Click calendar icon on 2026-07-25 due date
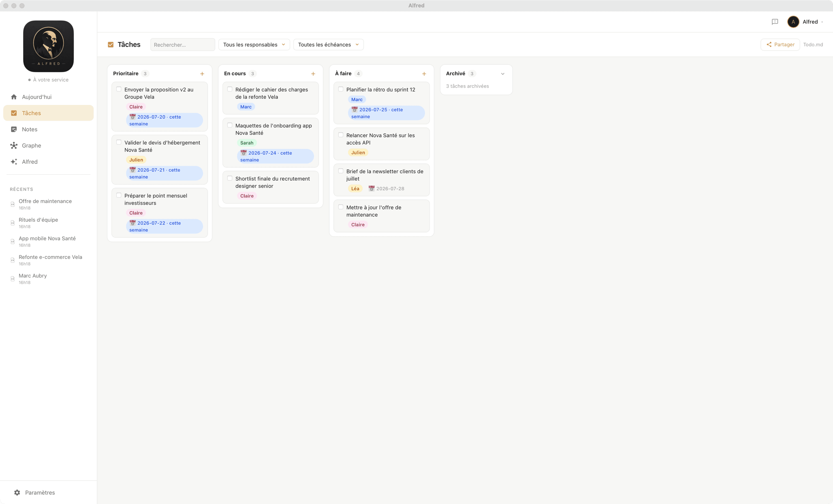833x504 pixels. click(355, 109)
